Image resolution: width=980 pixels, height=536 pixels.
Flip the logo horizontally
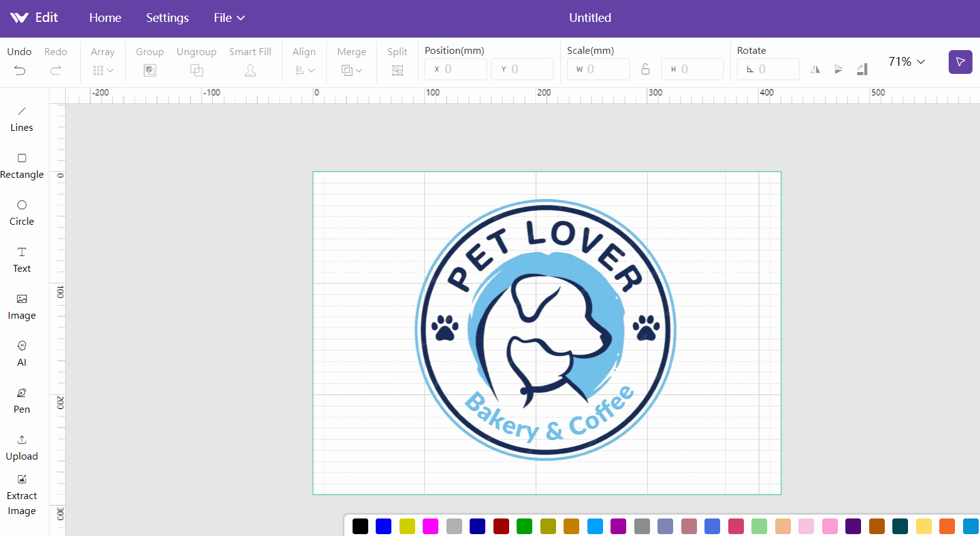coord(815,69)
